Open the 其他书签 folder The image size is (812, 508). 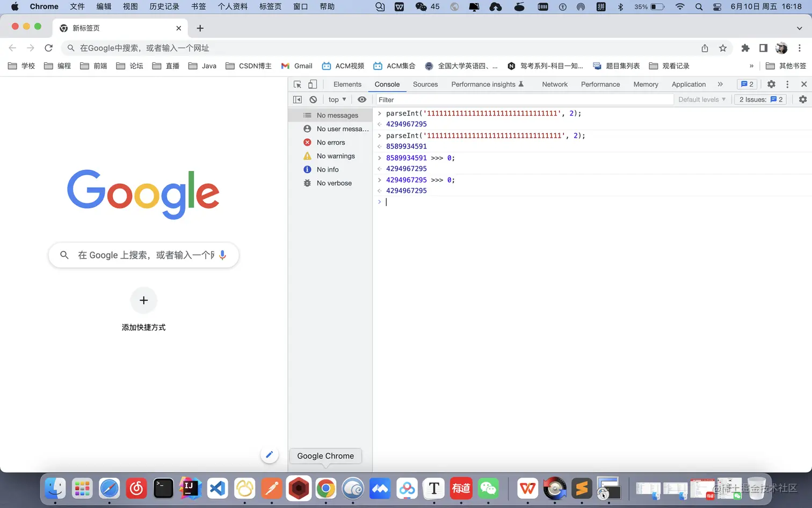click(x=786, y=66)
